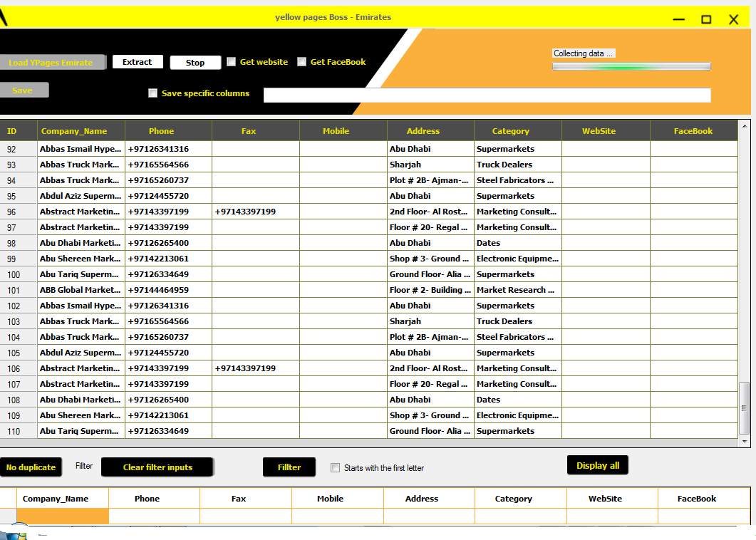Start scraping with the Extract button
This screenshot has height=540, width=756.
(138, 62)
